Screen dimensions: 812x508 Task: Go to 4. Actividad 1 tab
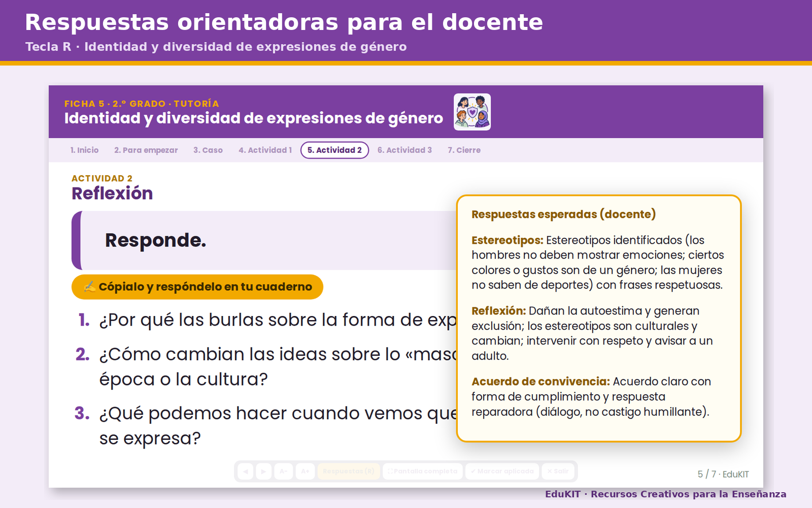(265, 150)
